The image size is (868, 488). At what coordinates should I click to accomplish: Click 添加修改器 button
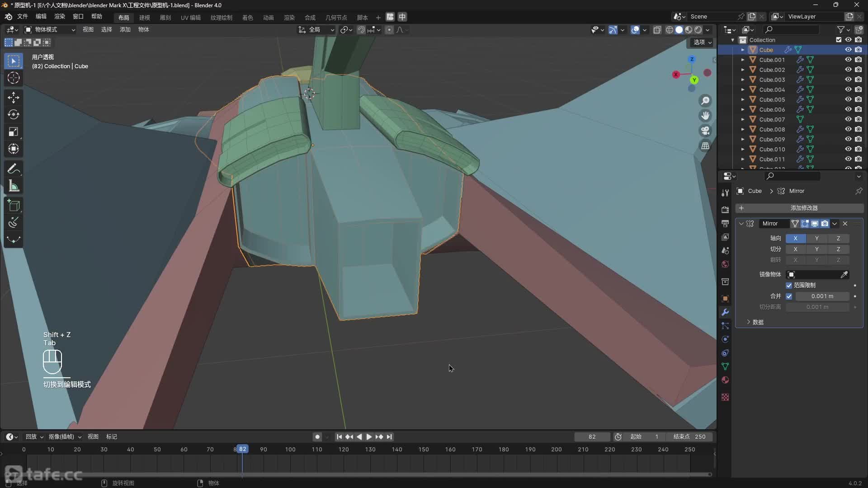pyautogui.click(x=799, y=208)
